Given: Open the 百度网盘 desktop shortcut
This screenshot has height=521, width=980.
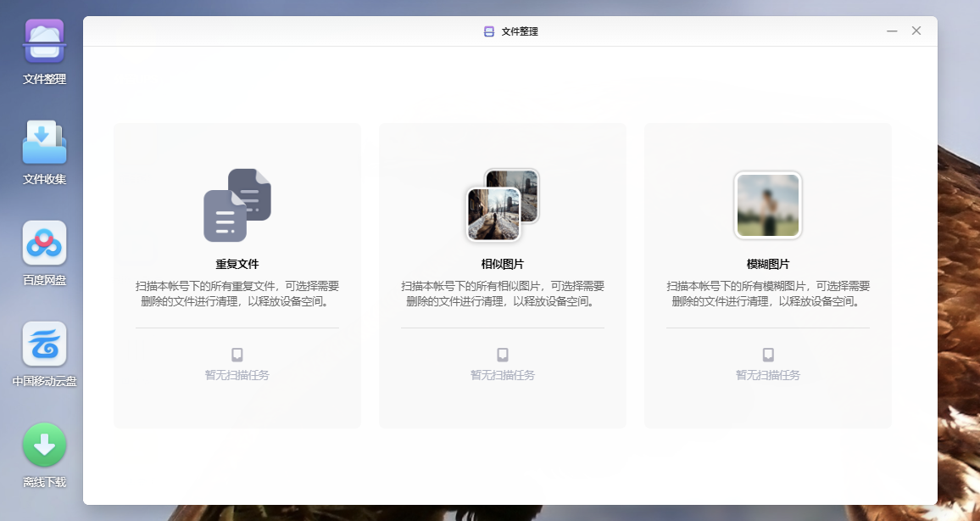Looking at the screenshot, I should [44, 244].
